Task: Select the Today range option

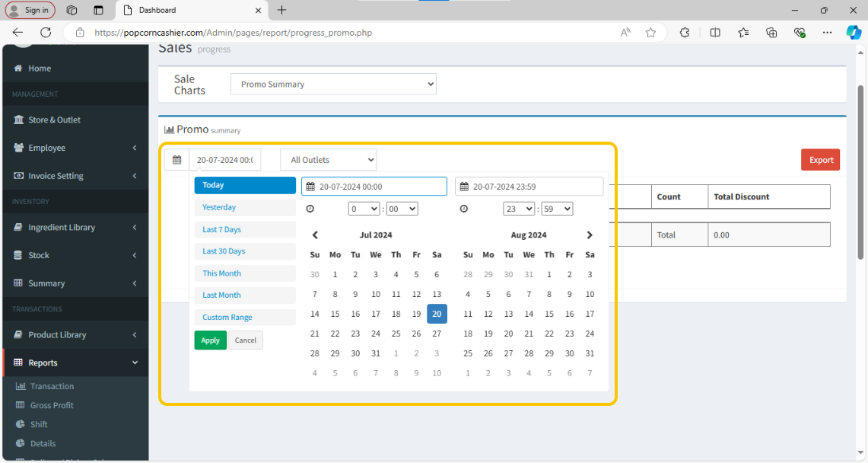Action: (245, 185)
